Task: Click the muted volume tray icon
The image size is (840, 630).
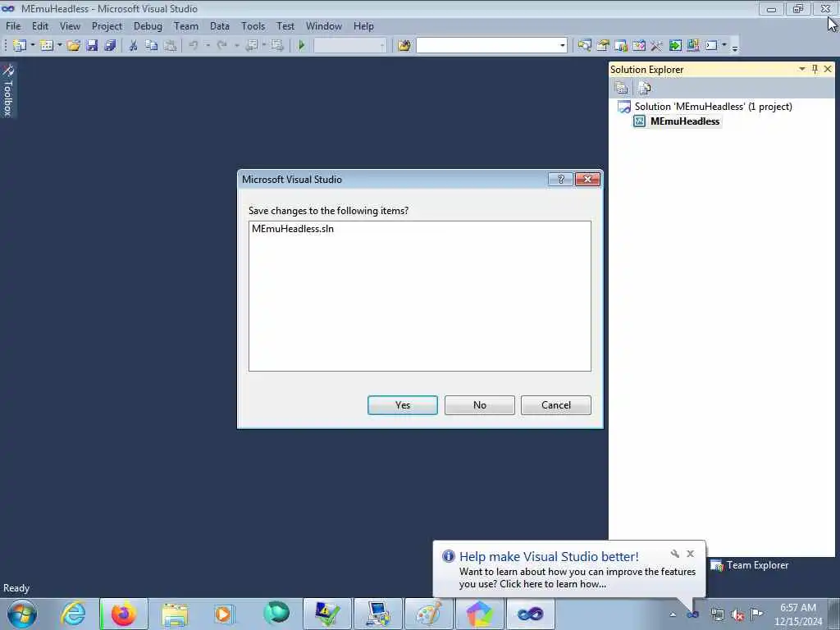Action: point(737,614)
